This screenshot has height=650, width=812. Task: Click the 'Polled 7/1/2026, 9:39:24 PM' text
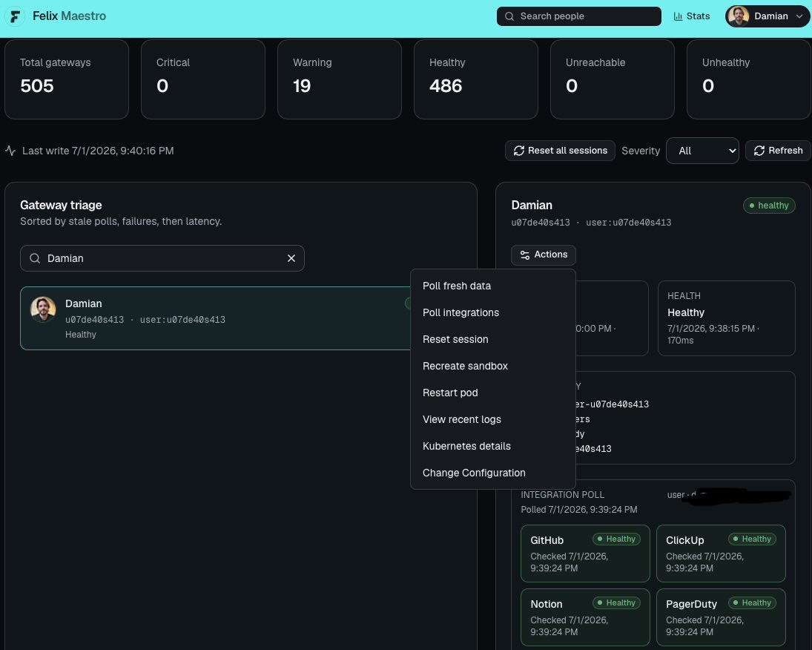point(579,510)
